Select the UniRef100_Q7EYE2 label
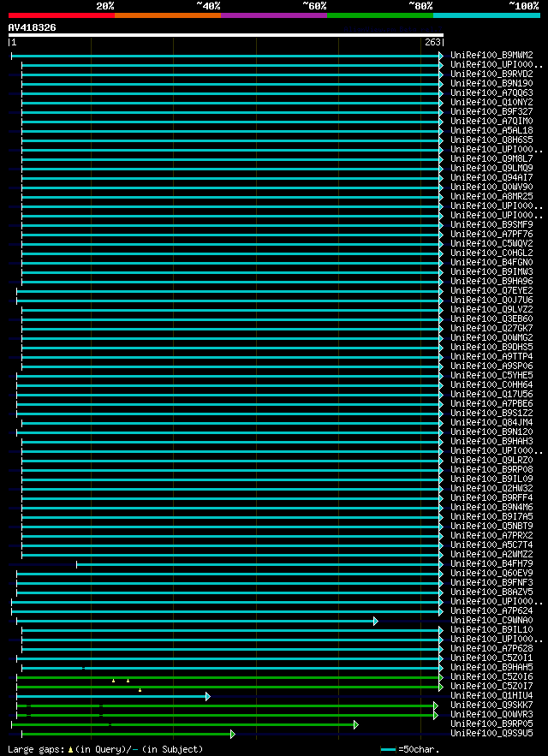 (x=491, y=291)
